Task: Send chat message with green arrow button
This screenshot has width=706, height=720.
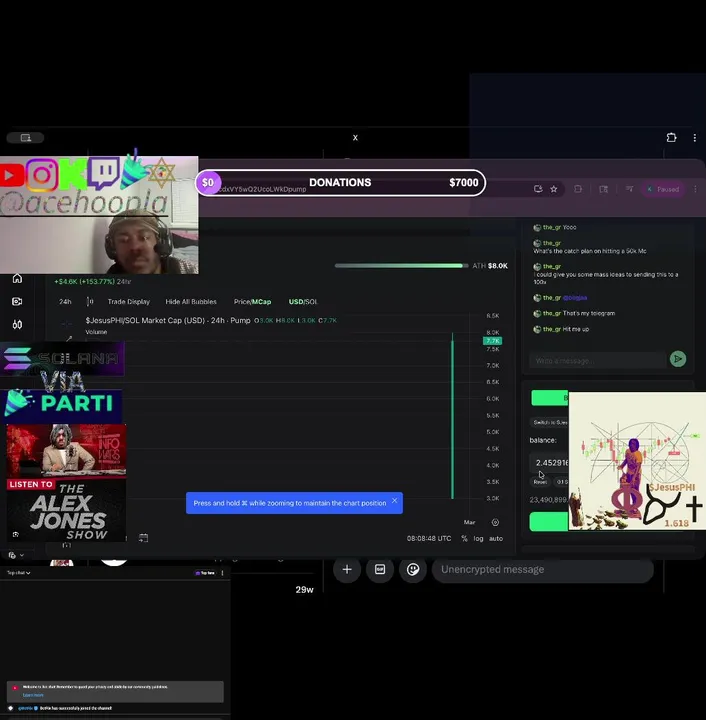Action: pyautogui.click(x=678, y=359)
